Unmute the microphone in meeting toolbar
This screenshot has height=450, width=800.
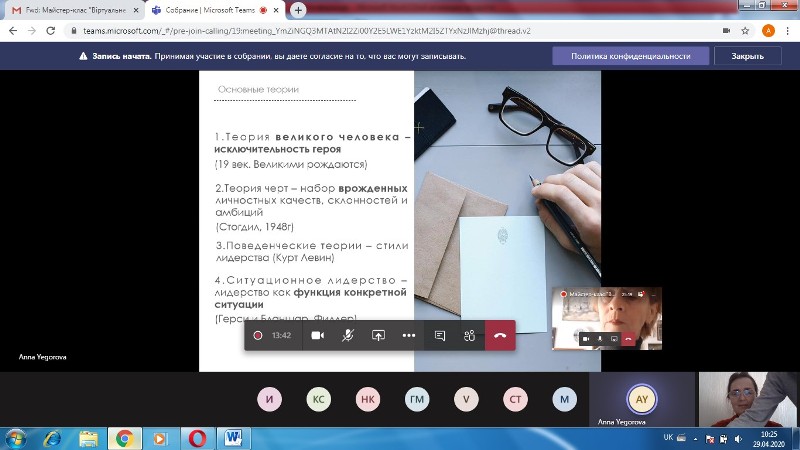[x=348, y=336]
